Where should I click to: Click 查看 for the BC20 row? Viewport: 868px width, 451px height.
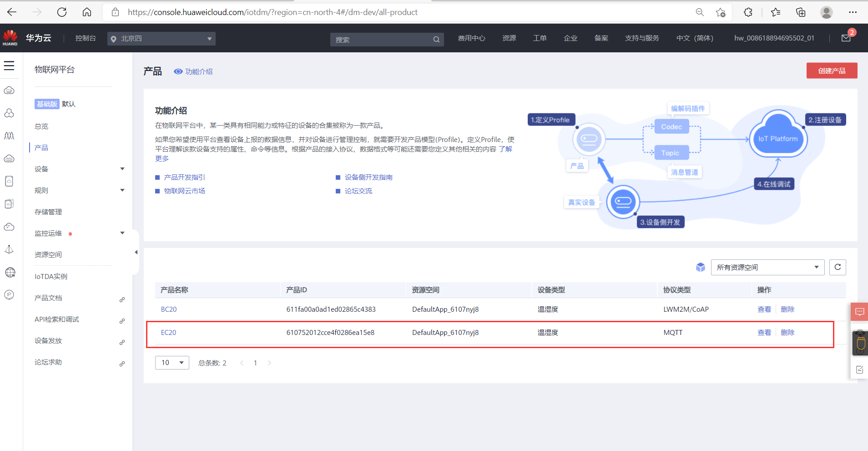pyautogui.click(x=764, y=309)
